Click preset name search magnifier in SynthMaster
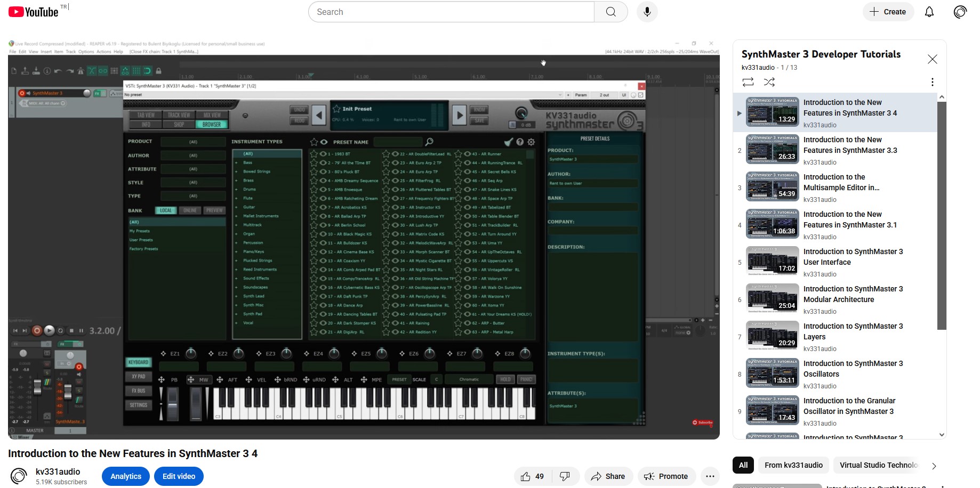This screenshot has width=980, height=488. tap(429, 142)
